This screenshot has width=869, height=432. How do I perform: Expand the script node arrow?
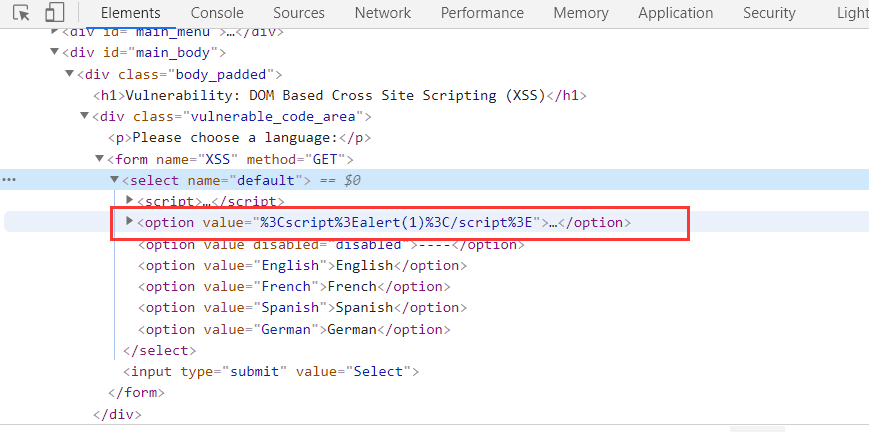coord(129,201)
